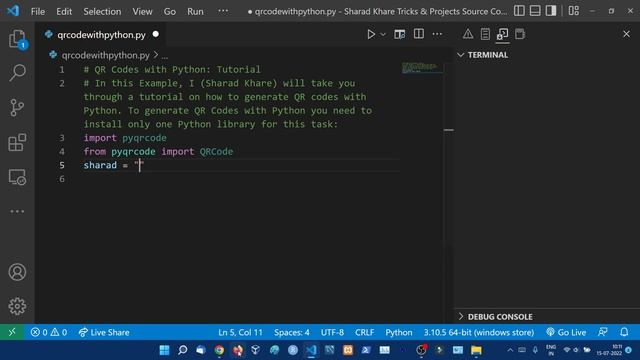This screenshot has width=640, height=360.
Task: Open the Run menu
Action: (x=195, y=11)
